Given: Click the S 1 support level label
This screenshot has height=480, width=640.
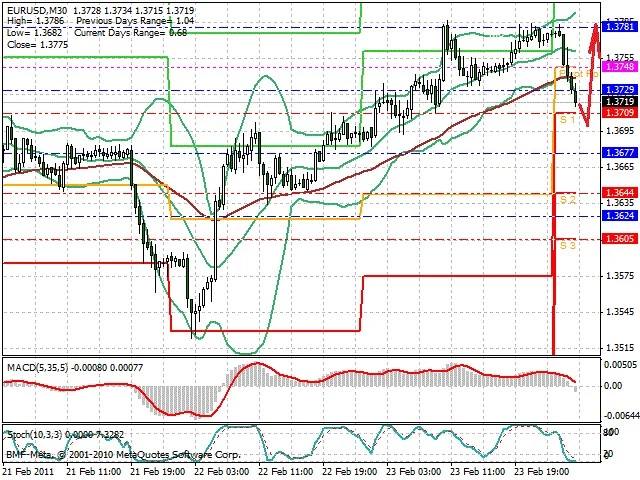Looking at the screenshot, I should pos(566,120).
